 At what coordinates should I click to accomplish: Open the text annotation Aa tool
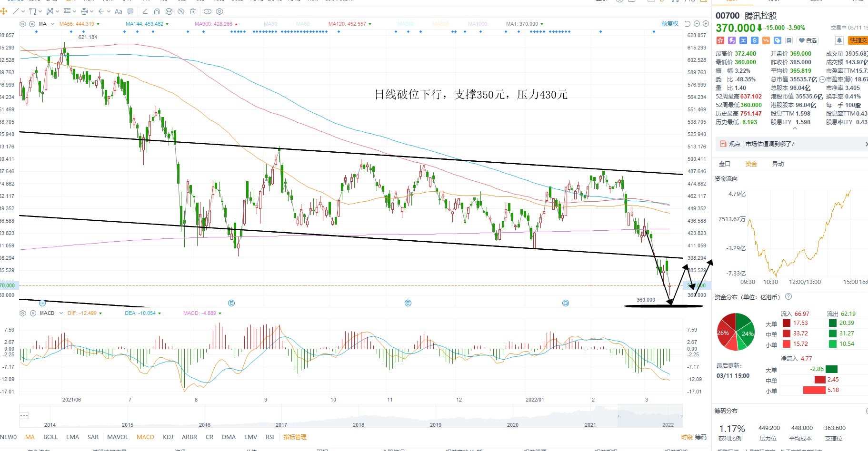(118, 11)
